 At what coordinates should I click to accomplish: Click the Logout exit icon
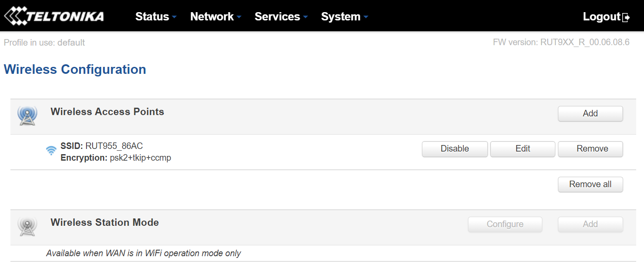(x=626, y=17)
